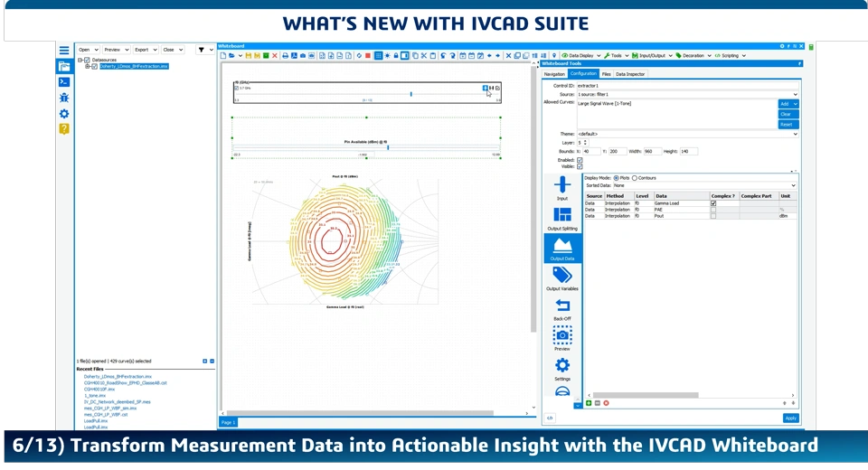This screenshot has height=470, width=868.
Task: Click the funnel filter icon
Action: pos(202,50)
